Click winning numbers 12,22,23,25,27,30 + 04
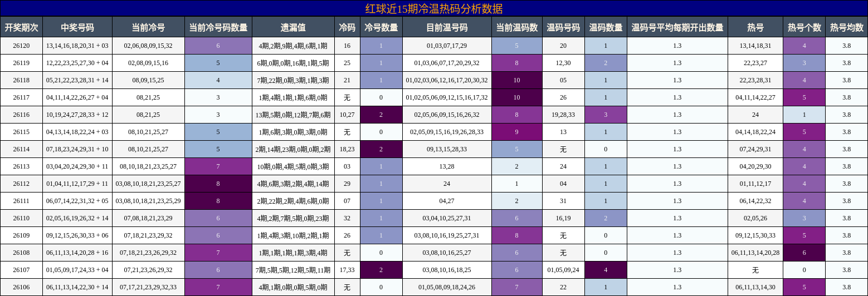The image size is (868, 296). pyautogui.click(x=77, y=63)
